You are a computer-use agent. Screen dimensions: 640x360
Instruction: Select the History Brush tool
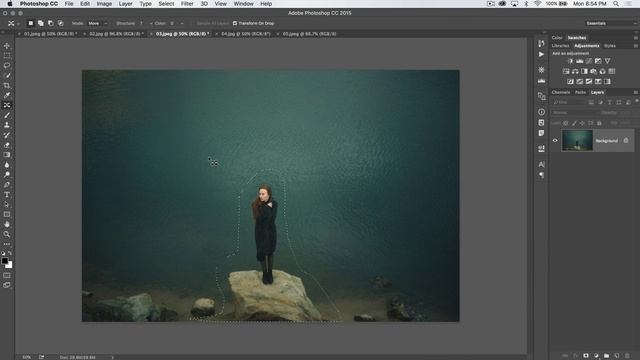[7, 135]
